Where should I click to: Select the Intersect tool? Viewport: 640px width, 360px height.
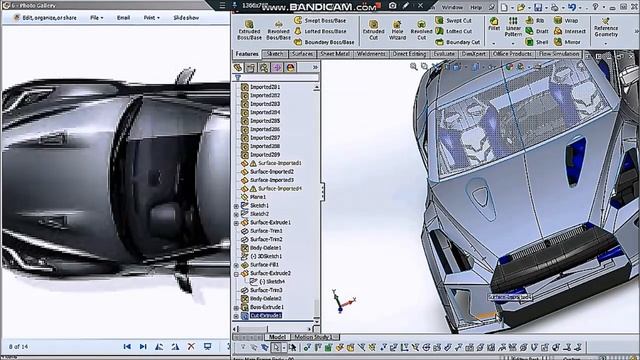(570, 31)
